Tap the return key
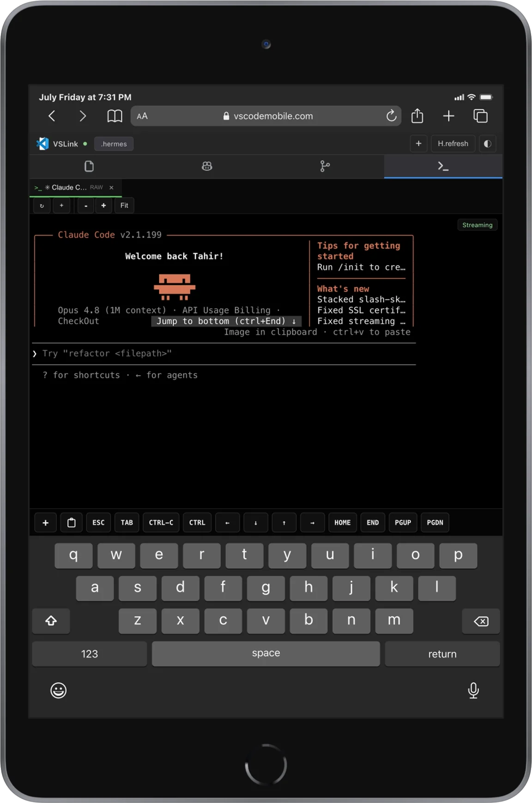The height and width of the screenshot is (803, 532). point(442,654)
